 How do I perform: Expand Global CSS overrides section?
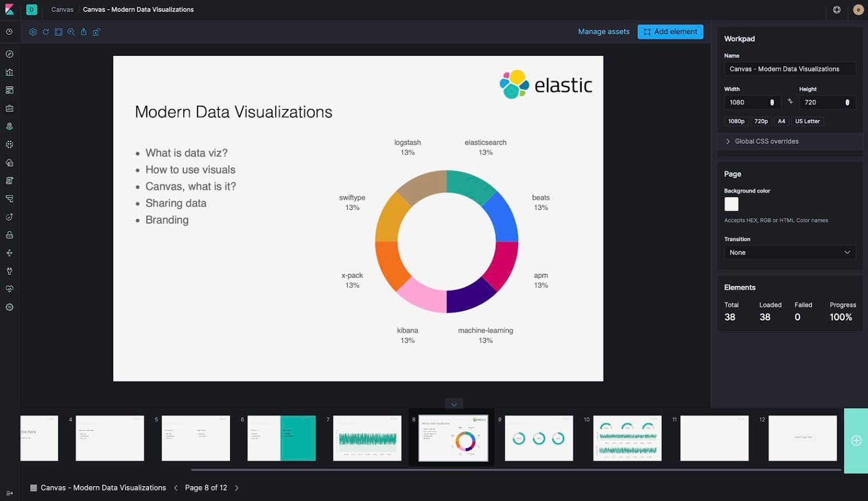point(766,141)
